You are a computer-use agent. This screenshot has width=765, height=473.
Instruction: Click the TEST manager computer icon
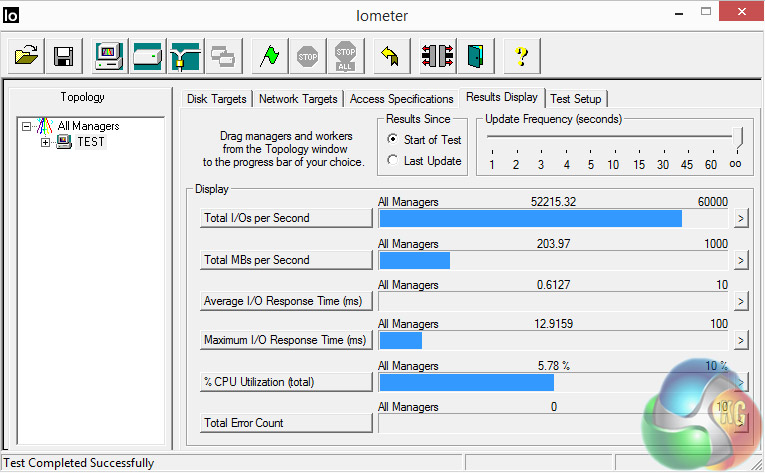[64, 142]
